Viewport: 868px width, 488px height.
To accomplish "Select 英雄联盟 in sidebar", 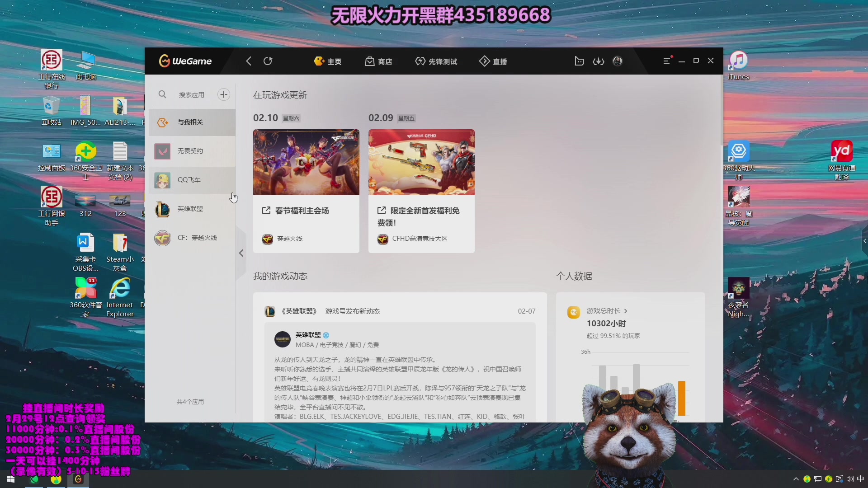I will pos(192,209).
